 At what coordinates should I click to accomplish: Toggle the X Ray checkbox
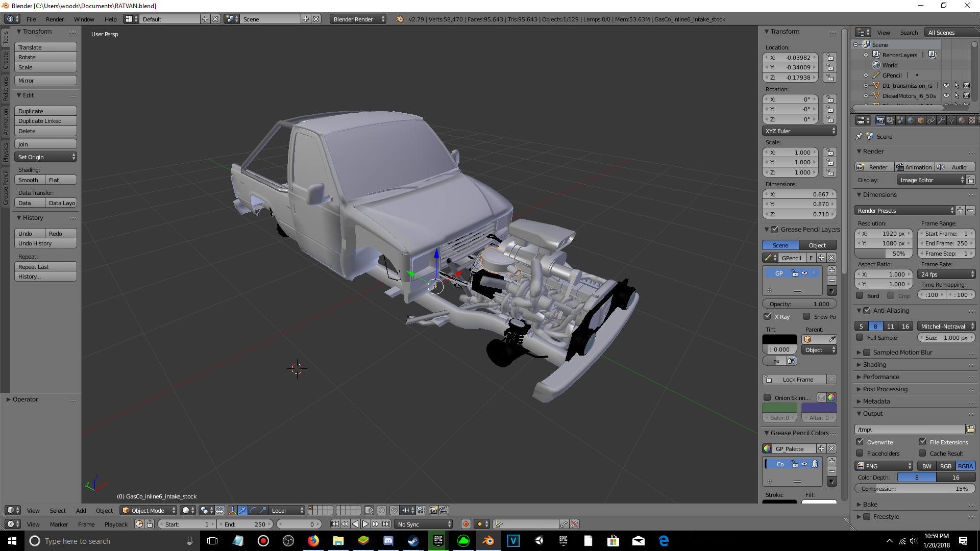[768, 316]
